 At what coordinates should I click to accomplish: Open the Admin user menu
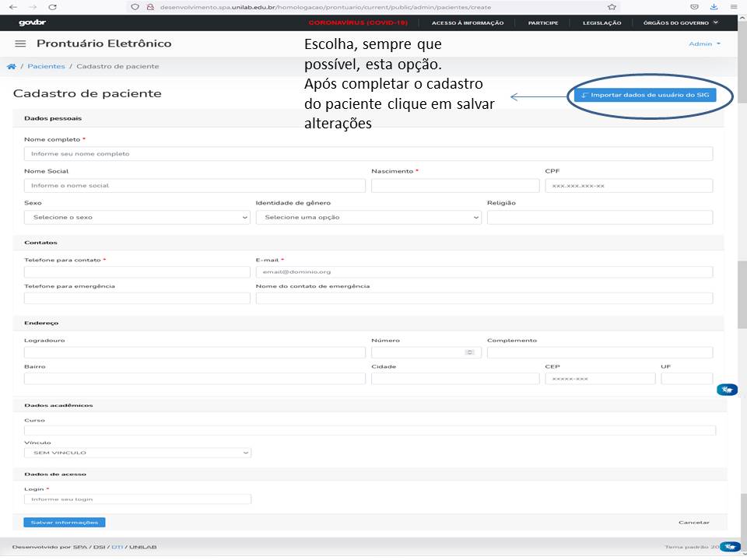point(704,44)
